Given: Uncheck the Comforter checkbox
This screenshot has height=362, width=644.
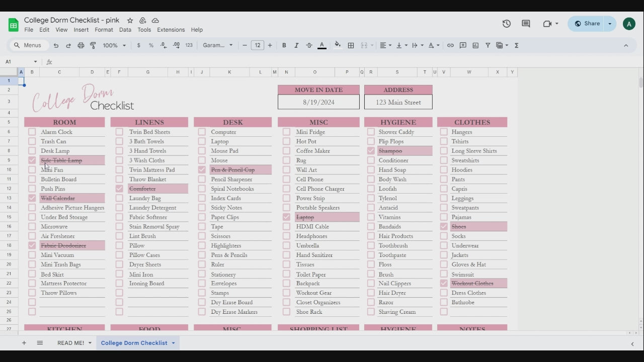Looking at the screenshot, I should [119, 189].
